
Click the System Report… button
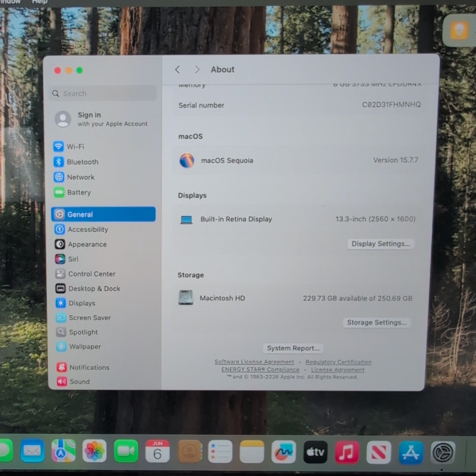coord(293,348)
